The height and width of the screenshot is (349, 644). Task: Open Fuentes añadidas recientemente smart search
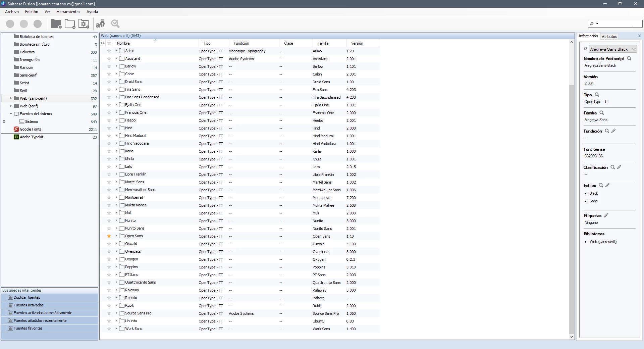50,320
